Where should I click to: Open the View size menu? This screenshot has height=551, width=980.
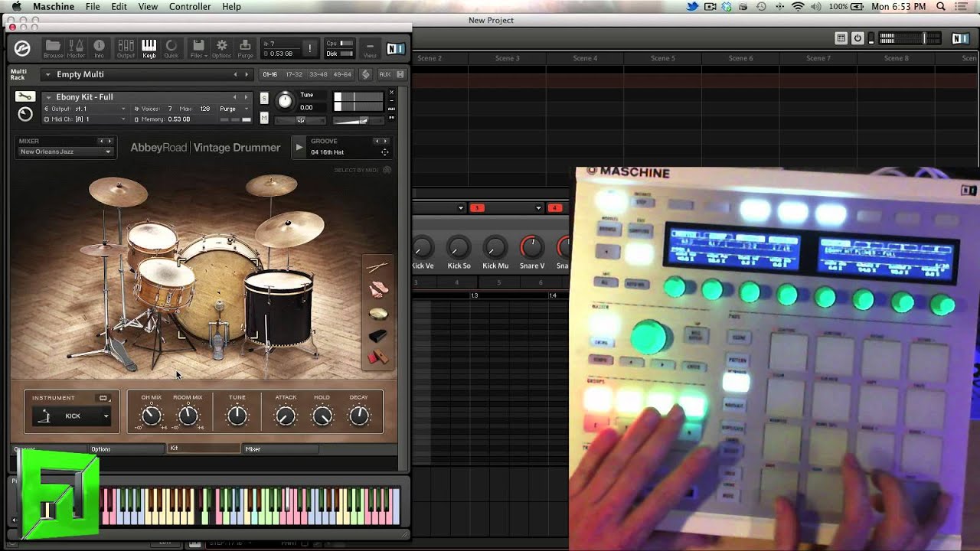click(370, 48)
